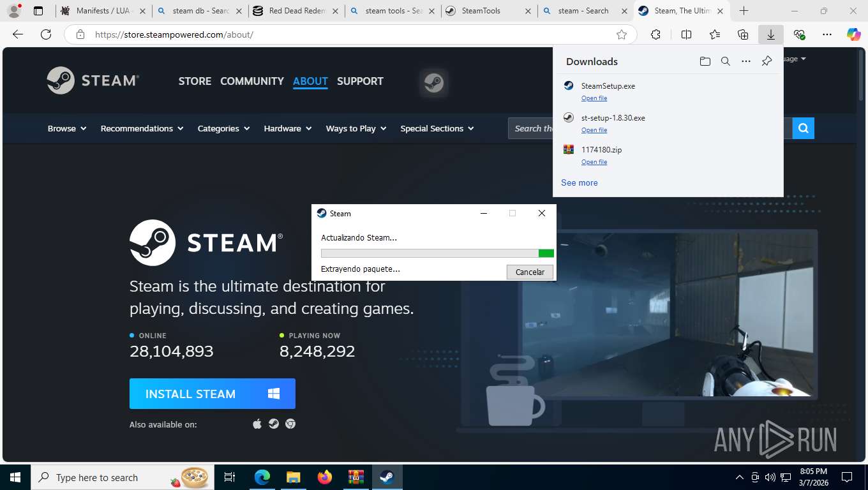This screenshot has height=490, width=868.
Task: Click Cancelar in the Steam updater
Action: [530, 272]
